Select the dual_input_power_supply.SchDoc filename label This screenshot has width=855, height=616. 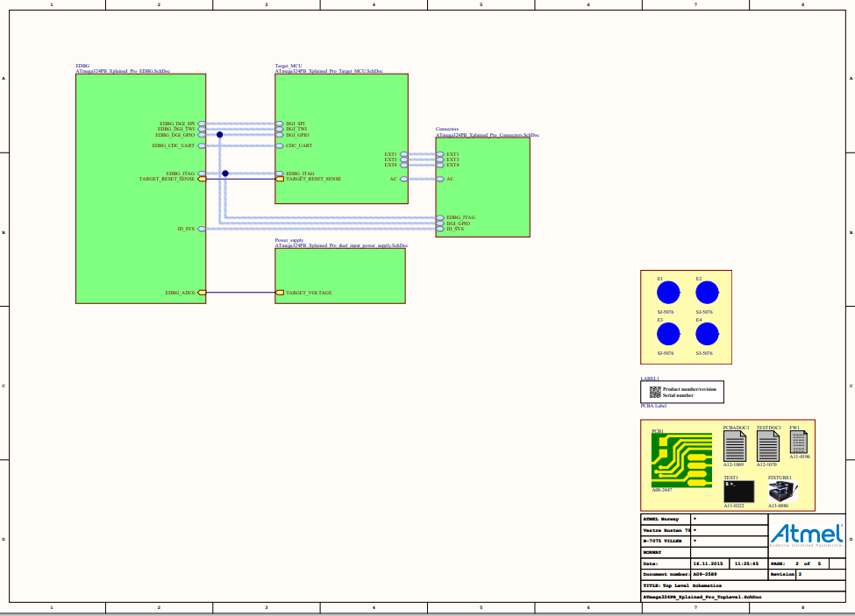pos(341,245)
